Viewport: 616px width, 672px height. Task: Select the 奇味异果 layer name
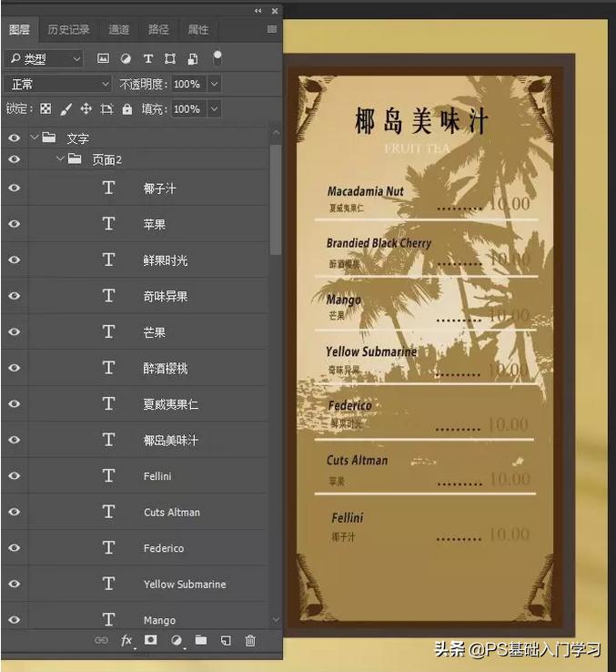(166, 296)
